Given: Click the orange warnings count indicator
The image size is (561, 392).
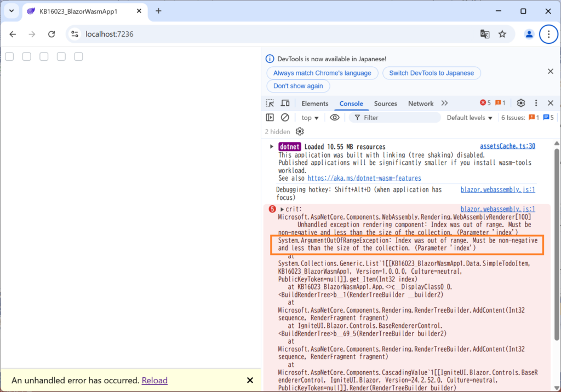Looking at the screenshot, I should pos(500,103).
